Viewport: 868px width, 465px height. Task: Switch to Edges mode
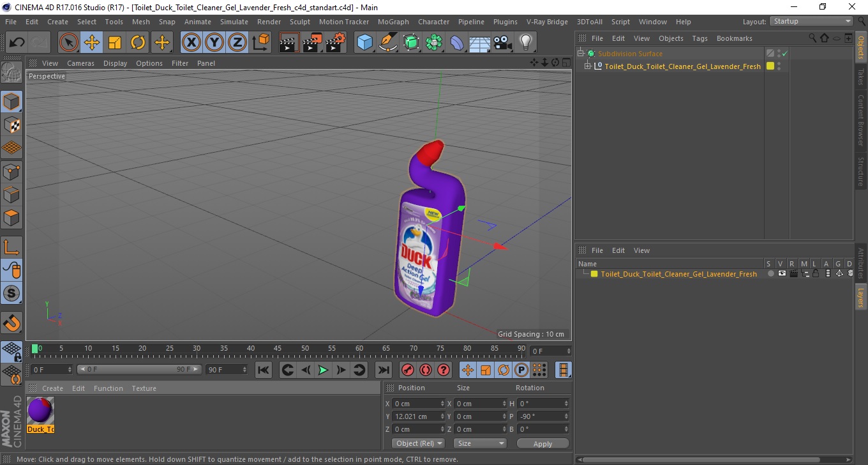11,194
